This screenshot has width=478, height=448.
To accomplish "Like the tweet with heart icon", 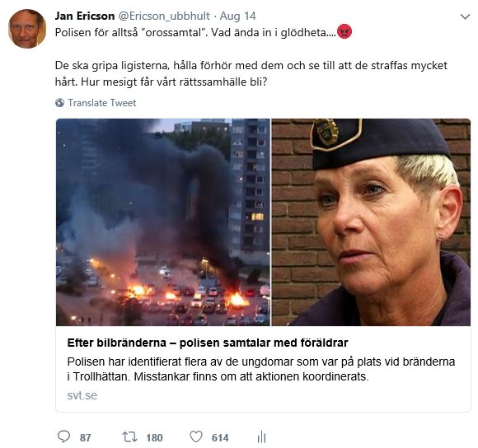I will click(196, 436).
